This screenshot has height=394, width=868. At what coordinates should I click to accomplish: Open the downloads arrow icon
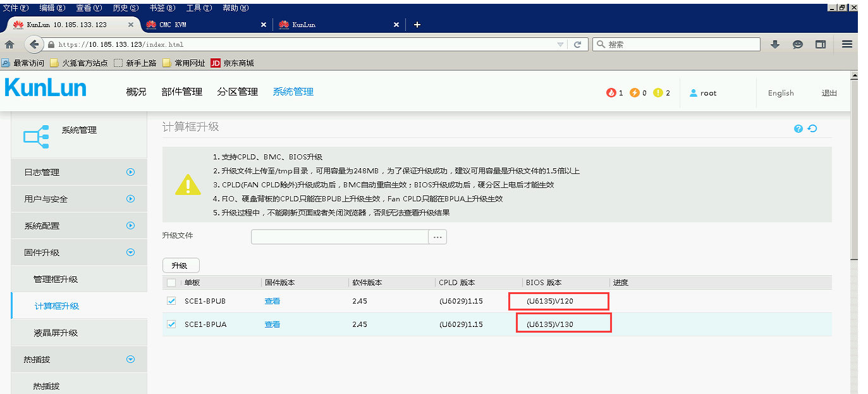775,44
